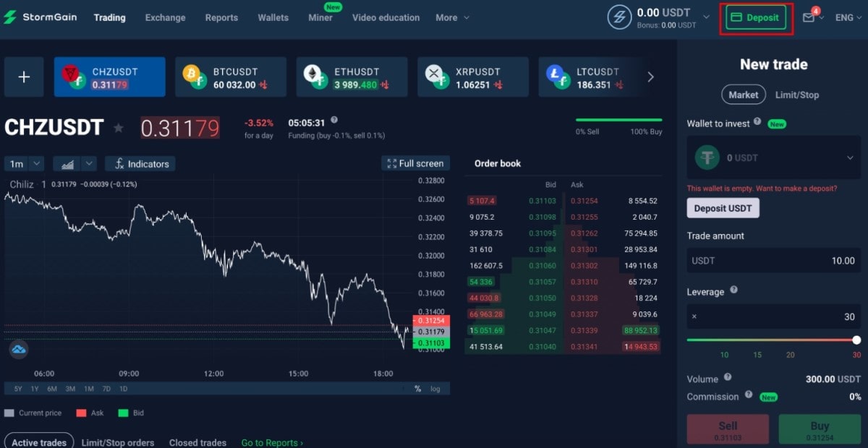Set chart range to 1Y
Screen dimensions: 868x448
(35, 389)
